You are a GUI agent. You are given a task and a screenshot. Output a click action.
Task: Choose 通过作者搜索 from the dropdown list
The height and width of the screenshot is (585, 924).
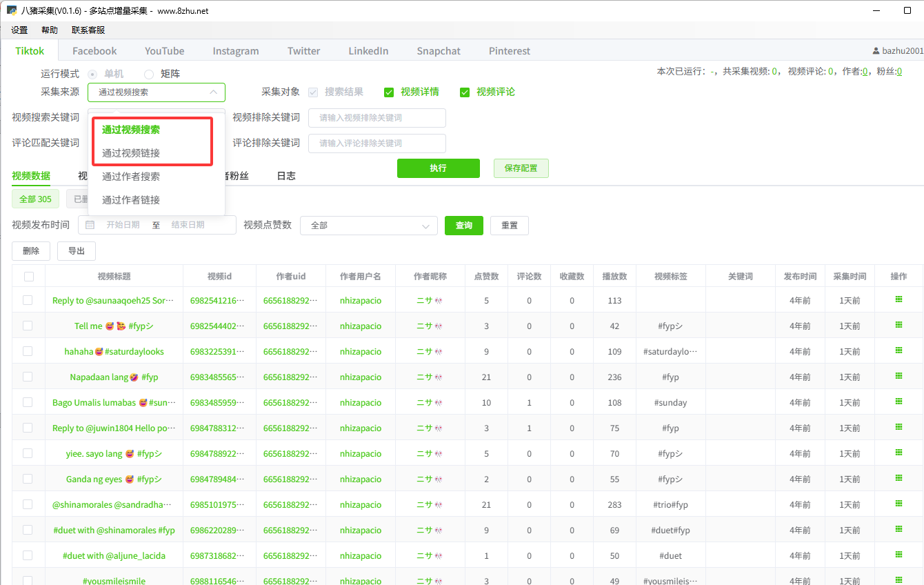pos(131,177)
